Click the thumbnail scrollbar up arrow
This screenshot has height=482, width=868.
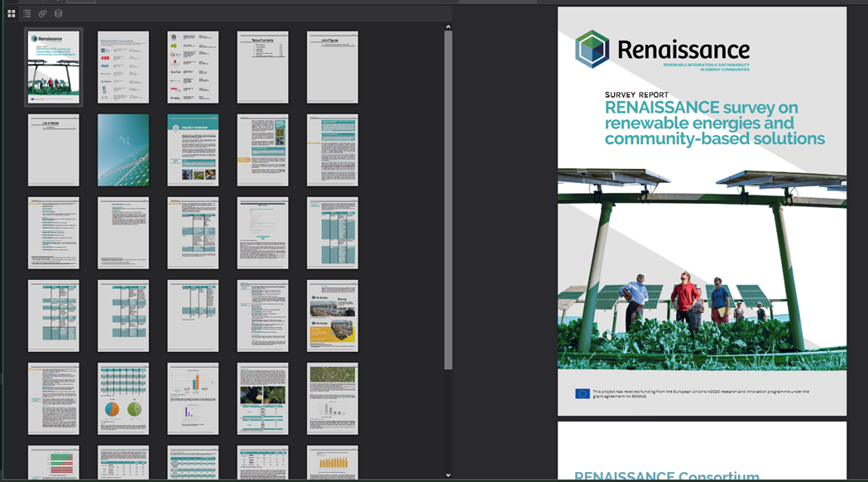click(x=448, y=27)
